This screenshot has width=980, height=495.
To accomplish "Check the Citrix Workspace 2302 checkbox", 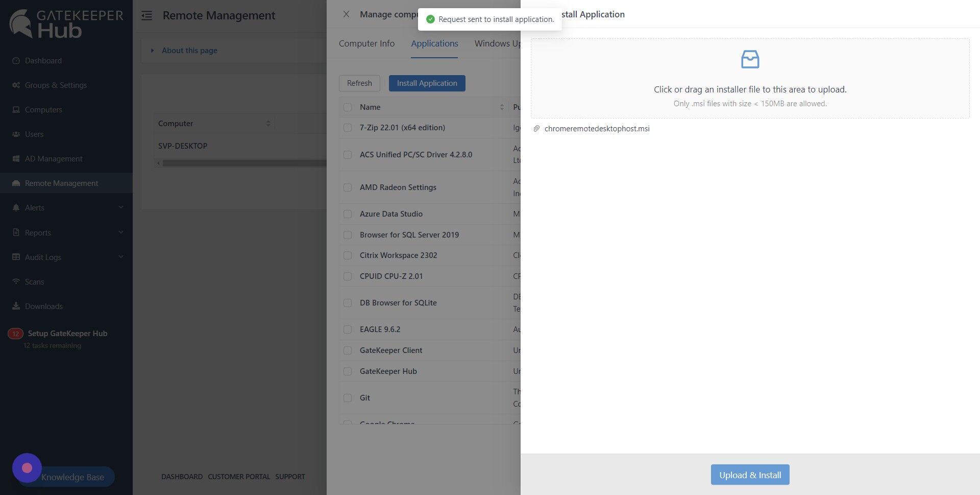I will 348,255.
